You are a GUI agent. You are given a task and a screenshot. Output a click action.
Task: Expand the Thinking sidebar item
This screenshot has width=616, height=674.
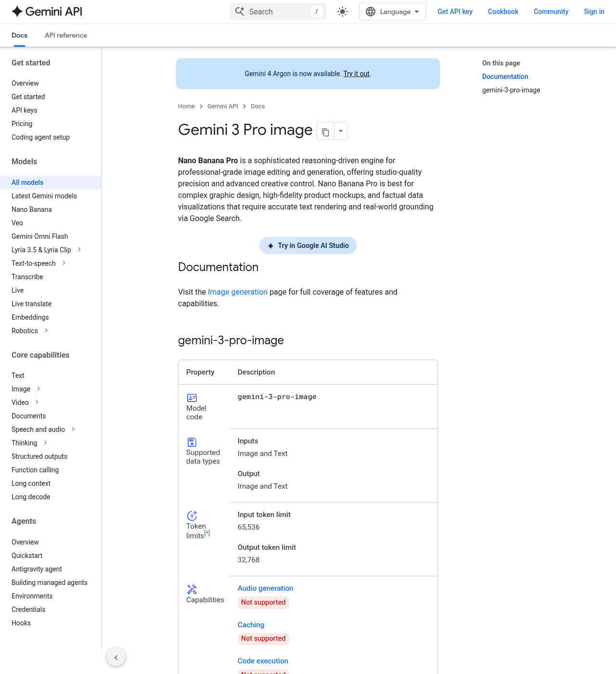[x=45, y=442]
